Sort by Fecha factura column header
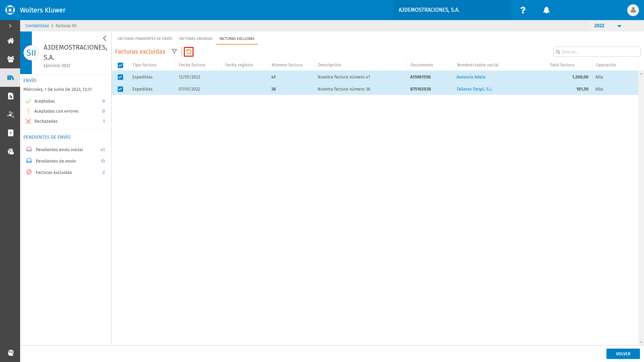This screenshot has width=644, height=362. click(x=192, y=65)
